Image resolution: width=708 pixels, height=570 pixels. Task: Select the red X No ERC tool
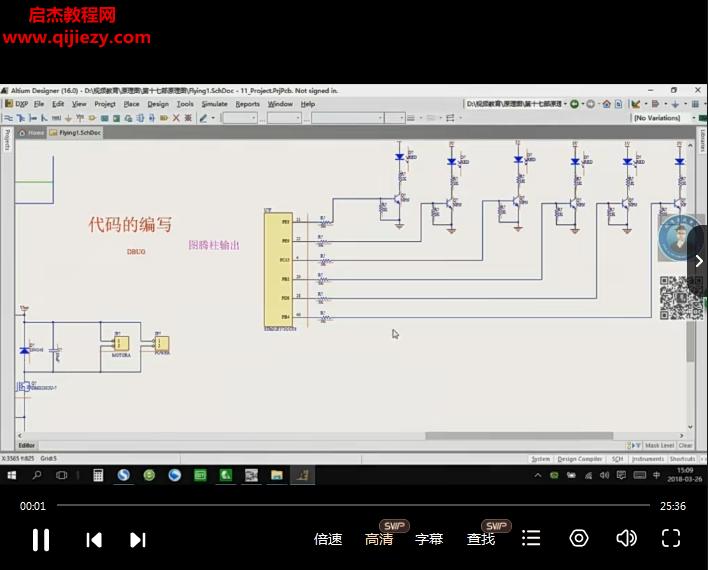click(x=176, y=118)
